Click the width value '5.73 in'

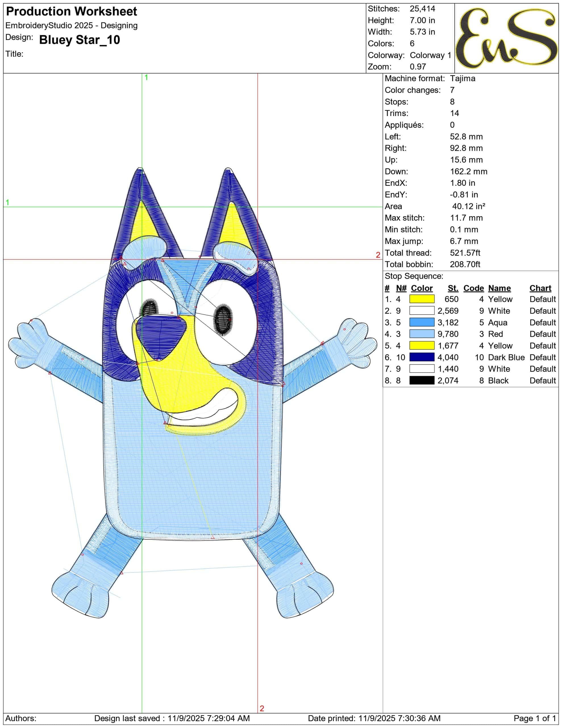click(x=422, y=32)
